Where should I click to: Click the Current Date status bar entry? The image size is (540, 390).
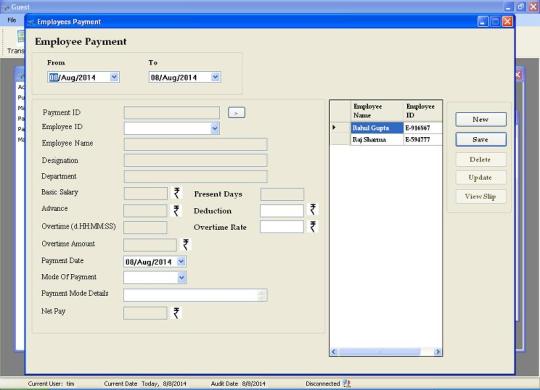(x=145, y=383)
